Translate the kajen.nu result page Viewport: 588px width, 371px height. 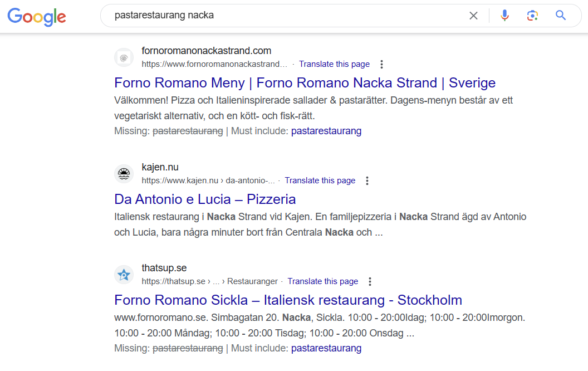tap(320, 180)
